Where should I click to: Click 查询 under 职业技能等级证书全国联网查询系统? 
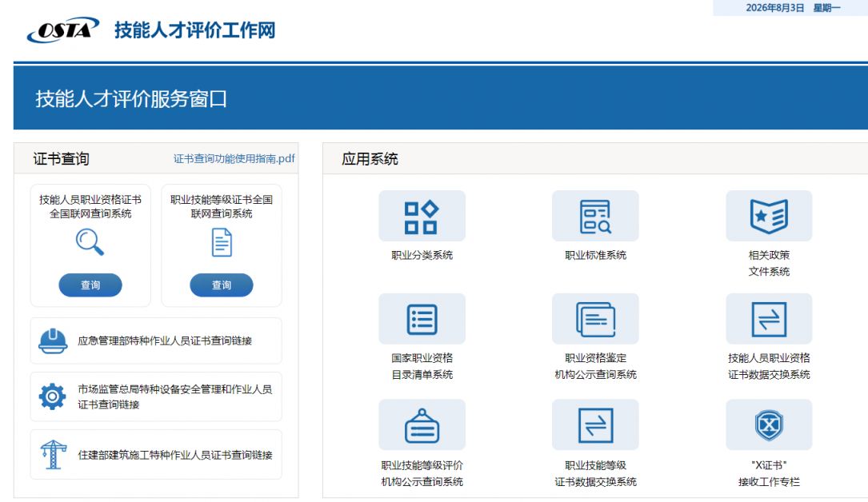click(x=222, y=285)
